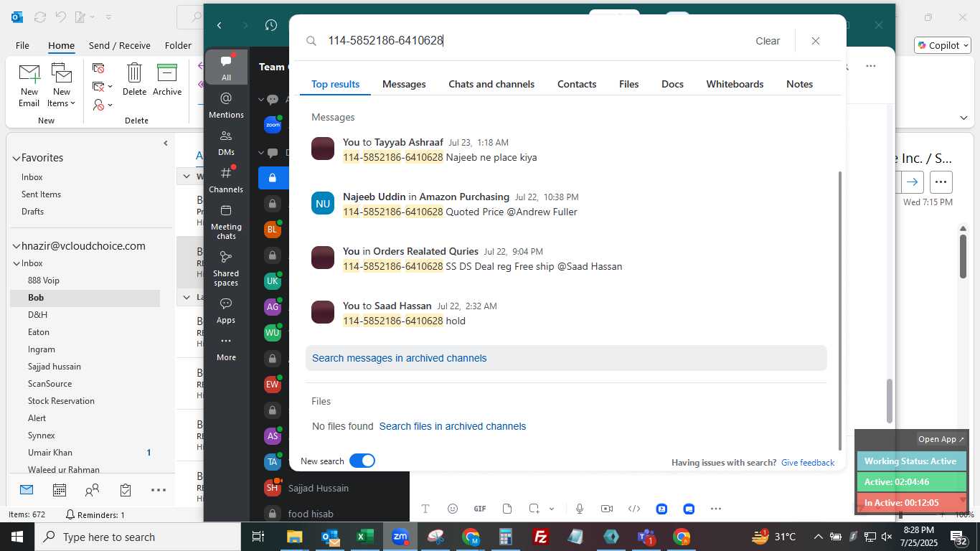The width and height of the screenshot is (980, 551).
Task: Open message from You to Tayyab Ashraaf
Action: coord(566,150)
